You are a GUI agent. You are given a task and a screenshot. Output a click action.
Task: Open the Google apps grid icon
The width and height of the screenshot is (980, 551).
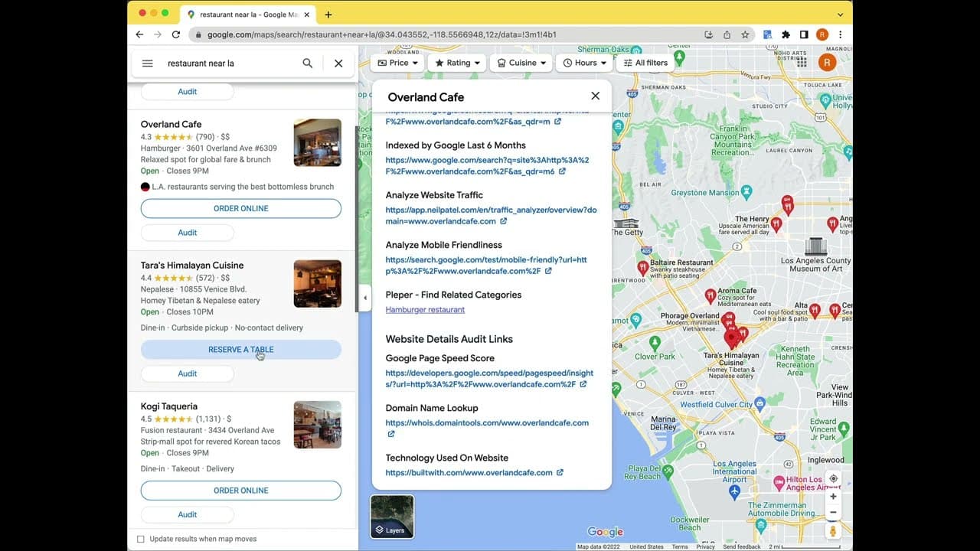click(802, 63)
